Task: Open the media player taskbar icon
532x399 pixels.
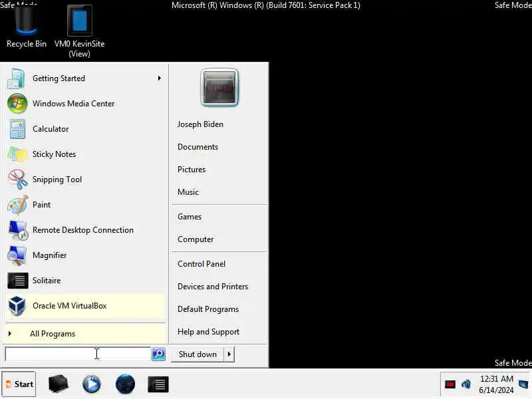Action: [92, 384]
